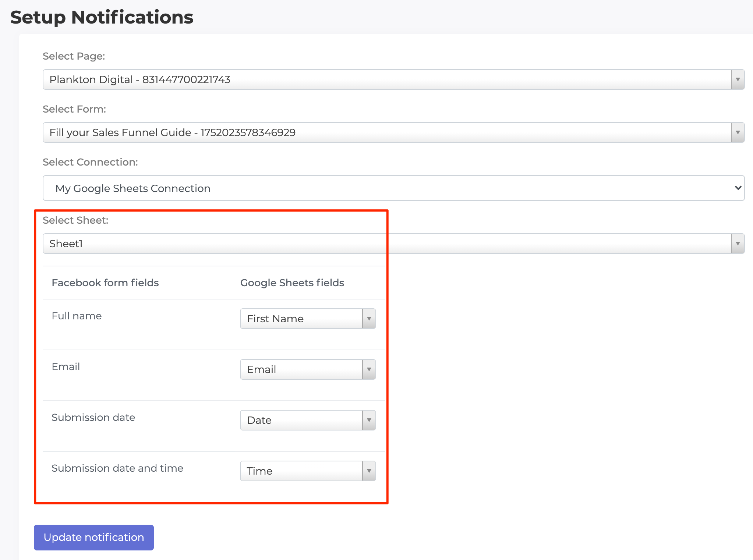Screen dimensions: 753x560
Task: Open the mapping dropdown for Full name
Action: (x=308, y=319)
